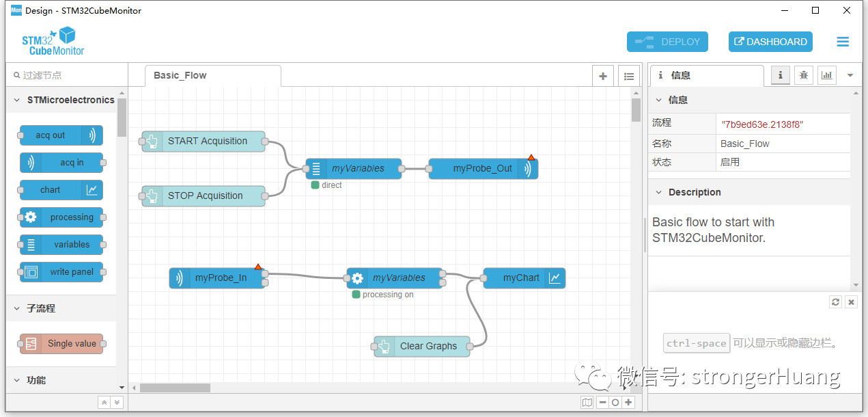This screenshot has height=417, width=868.
Task: Select the variables palette node
Action: click(61, 245)
